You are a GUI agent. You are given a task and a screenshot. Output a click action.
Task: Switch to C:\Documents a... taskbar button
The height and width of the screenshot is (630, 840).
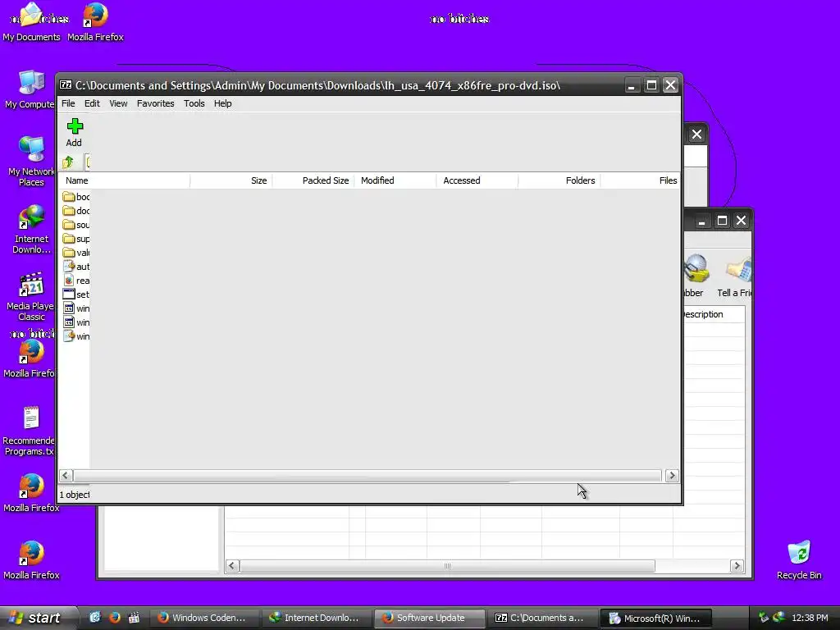[541, 618]
